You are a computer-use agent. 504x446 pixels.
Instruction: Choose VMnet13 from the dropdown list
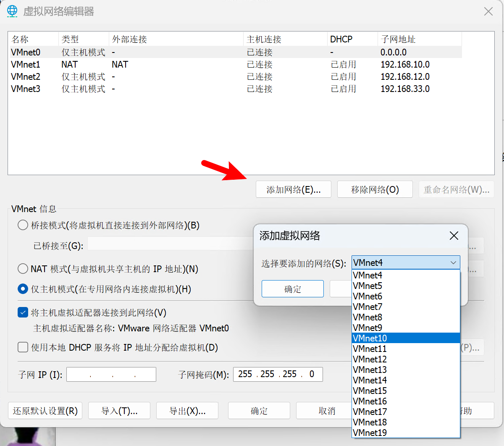406,370
